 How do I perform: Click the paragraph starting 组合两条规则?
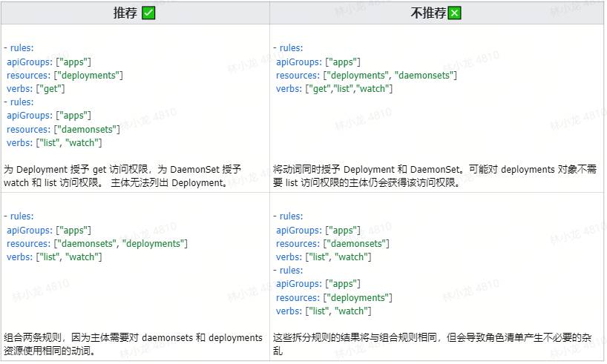coord(133,344)
